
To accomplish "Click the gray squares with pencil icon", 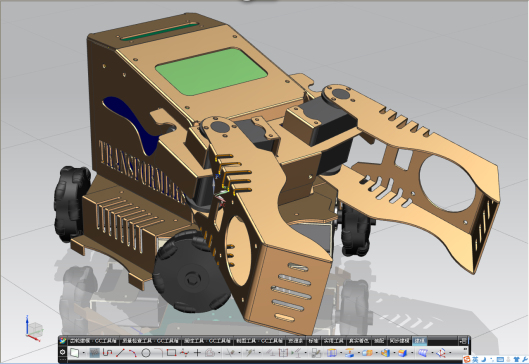I will pos(316,353).
